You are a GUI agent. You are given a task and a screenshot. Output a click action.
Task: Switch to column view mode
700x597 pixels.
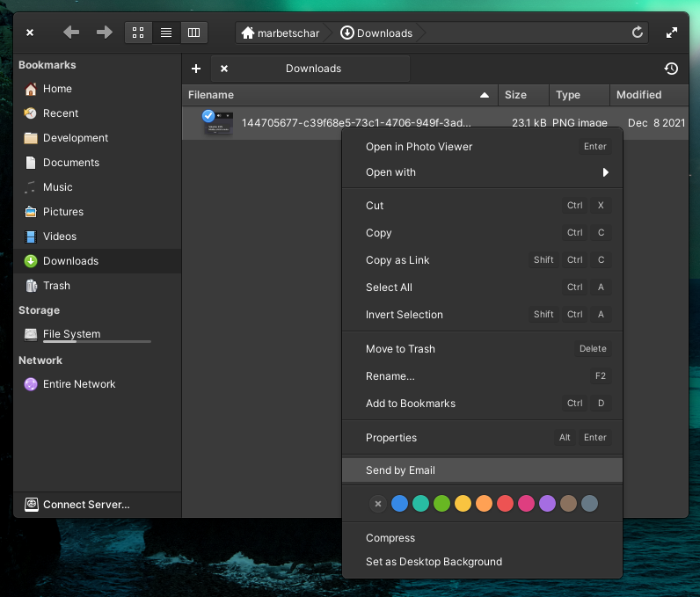click(x=193, y=33)
